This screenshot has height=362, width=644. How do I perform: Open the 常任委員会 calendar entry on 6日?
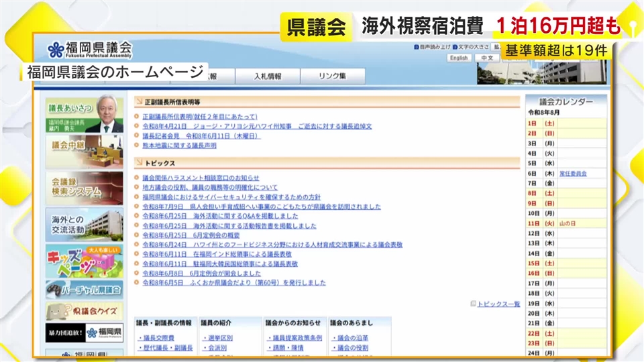tap(573, 174)
